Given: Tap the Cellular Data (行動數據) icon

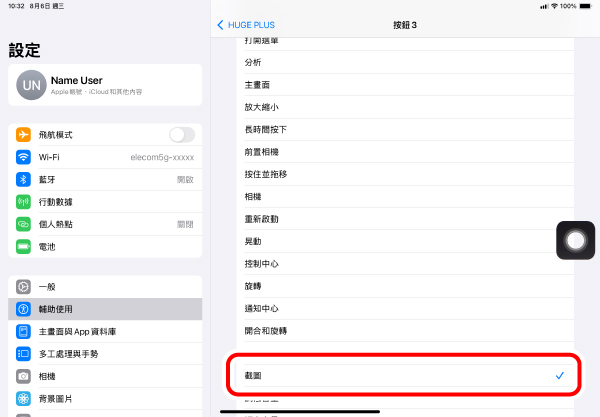Looking at the screenshot, I should pyautogui.click(x=24, y=202).
